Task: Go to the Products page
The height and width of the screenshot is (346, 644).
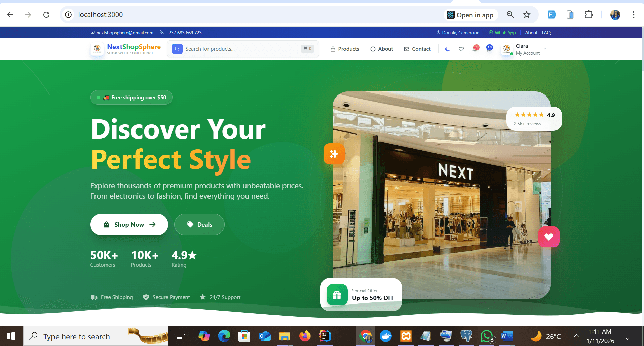Action: point(345,49)
